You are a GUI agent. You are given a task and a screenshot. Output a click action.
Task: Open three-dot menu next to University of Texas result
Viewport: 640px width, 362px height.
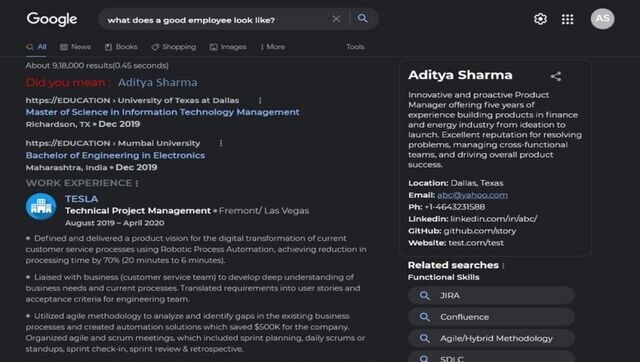click(260, 100)
